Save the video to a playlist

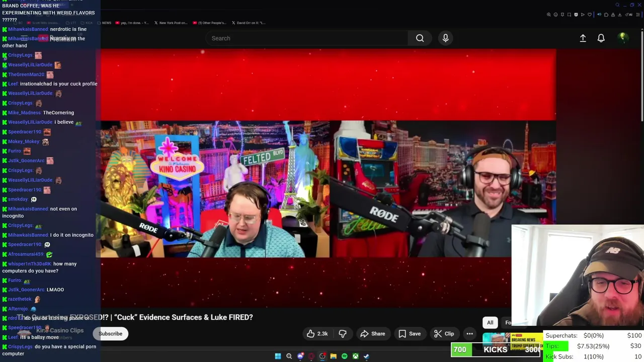pyautogui.click(x=410, y=334)
